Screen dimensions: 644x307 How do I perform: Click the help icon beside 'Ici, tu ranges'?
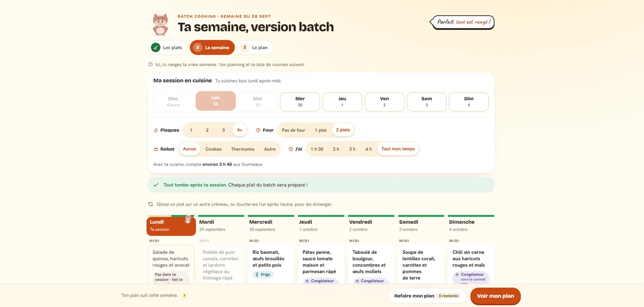click(x=151, y=64)
